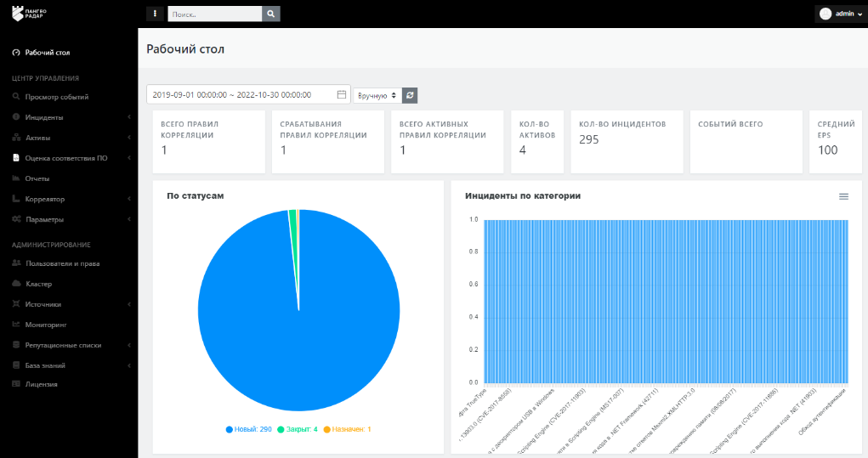Go to Отчеты in the sidebar
This screenshot has width=868, height=458.
[x=37, y=178]
